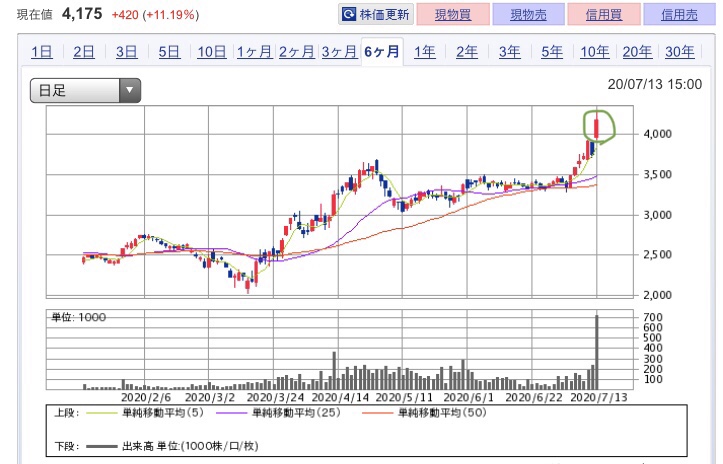Click the 出来高 volume legend entry
This screenshot has height=464, width=723.
coord(172,446)
